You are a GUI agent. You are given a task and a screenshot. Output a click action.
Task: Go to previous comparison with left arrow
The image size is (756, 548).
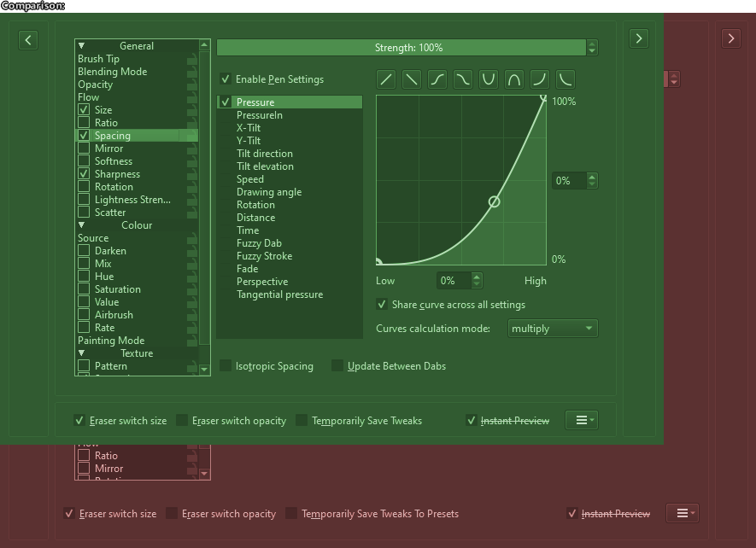pyautogui.click(x=28, y=39)
